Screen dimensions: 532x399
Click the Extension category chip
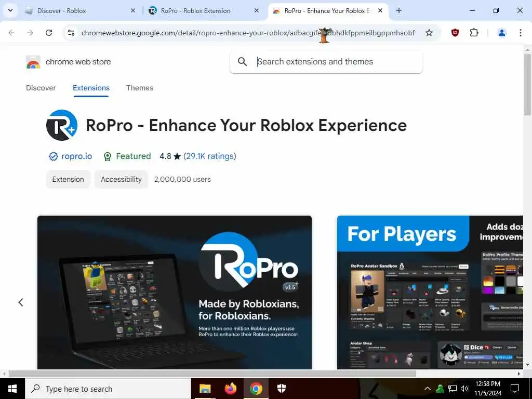[68, 179]
